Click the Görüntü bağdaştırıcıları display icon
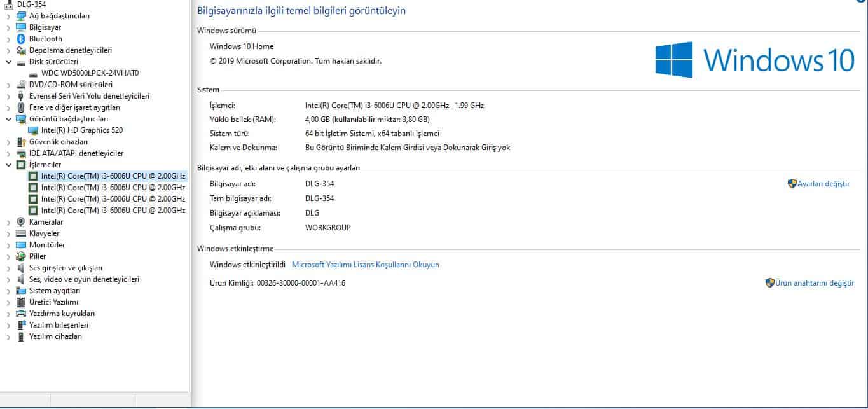Image resolution: width=868 pixels, height=409 pixels. pos(21,119)
